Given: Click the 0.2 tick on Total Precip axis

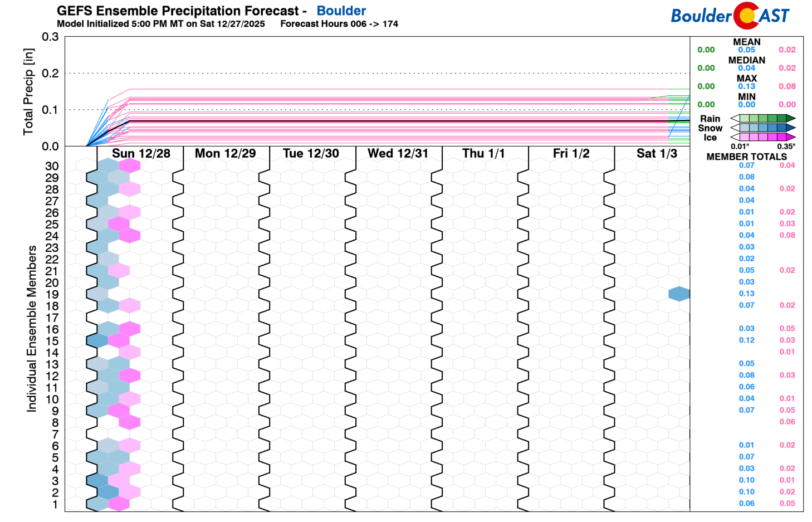Looking at the screenshot, I should (x=51, y=74).
